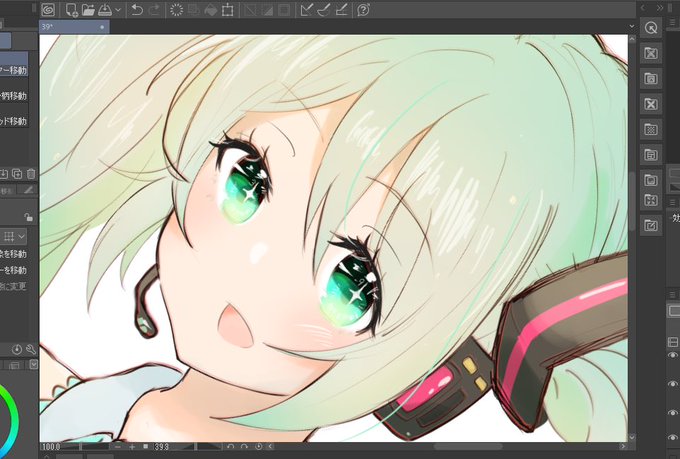Expand the color palette menu arrow
This screenshot has width=680, height=459.
(x=34, y=365)
